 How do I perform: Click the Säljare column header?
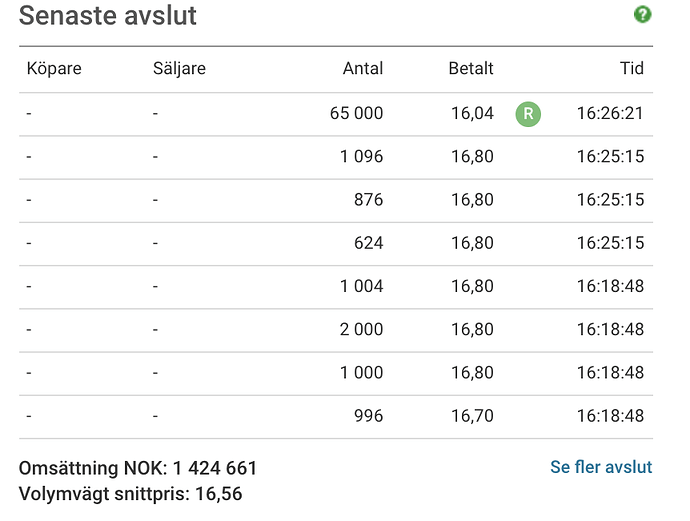click(x=179, y=69)
